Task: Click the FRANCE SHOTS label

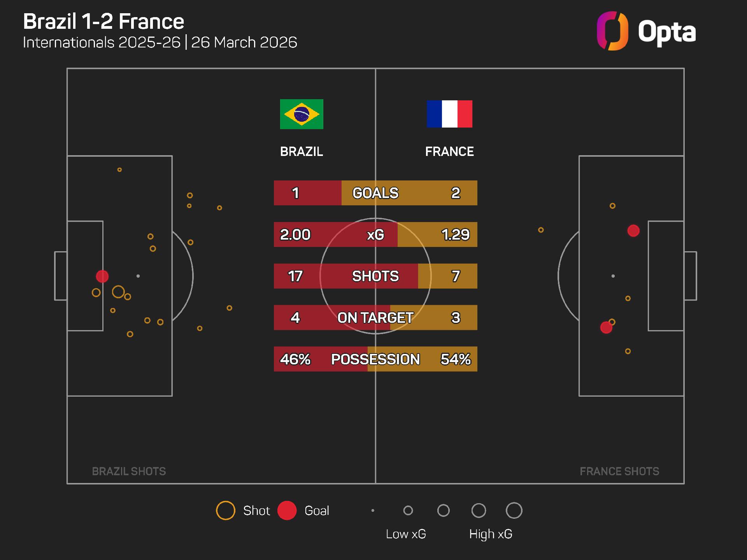Action: click(x=619, y=471)
